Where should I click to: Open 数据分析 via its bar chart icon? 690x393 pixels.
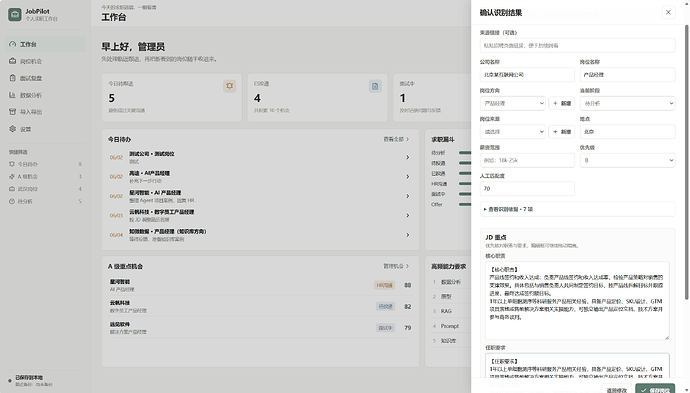12,95
